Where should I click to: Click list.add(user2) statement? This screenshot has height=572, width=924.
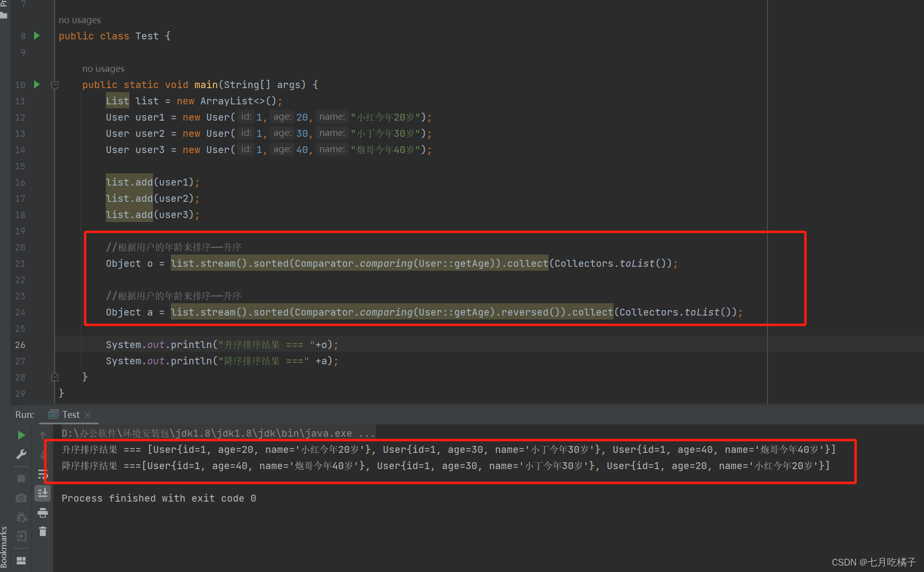coord(153,198)
